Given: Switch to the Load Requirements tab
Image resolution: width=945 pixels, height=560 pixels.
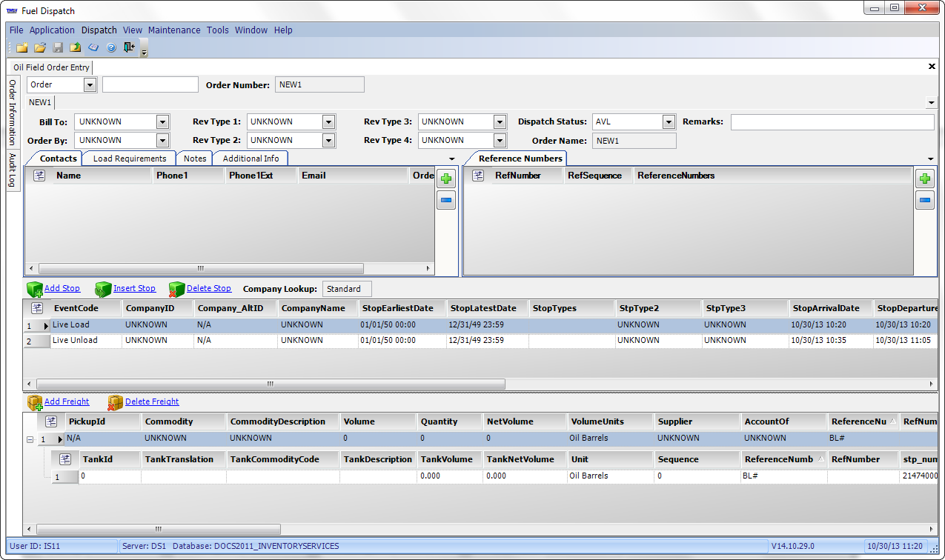Looking at the screenshot, I should pos(130,159).
